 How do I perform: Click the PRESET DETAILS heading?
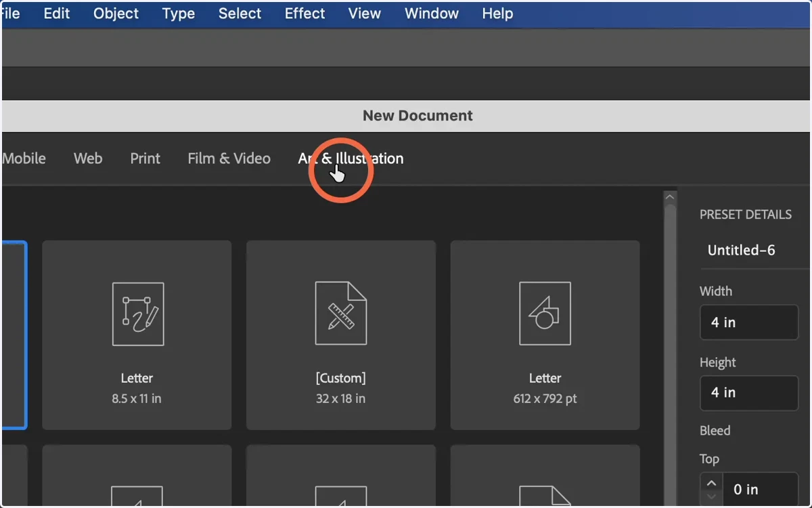pyautogui.click(x=746, y=215)
